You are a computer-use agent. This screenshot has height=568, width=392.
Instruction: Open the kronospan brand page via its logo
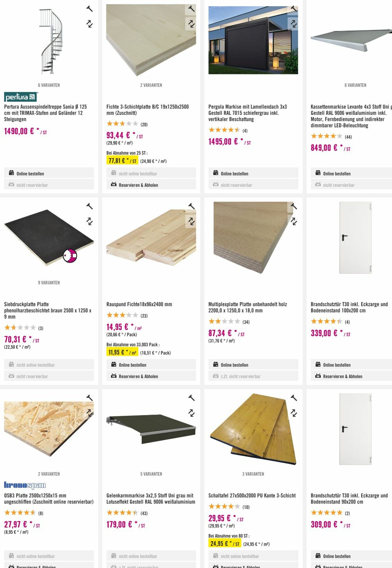click(25, 485)
